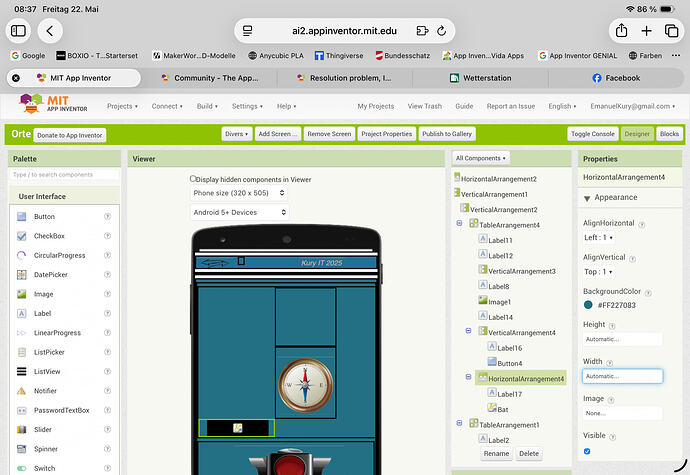Collapse the Appearance properties section
The width and height of the screenshot is (690, 475).
point(587,199)
